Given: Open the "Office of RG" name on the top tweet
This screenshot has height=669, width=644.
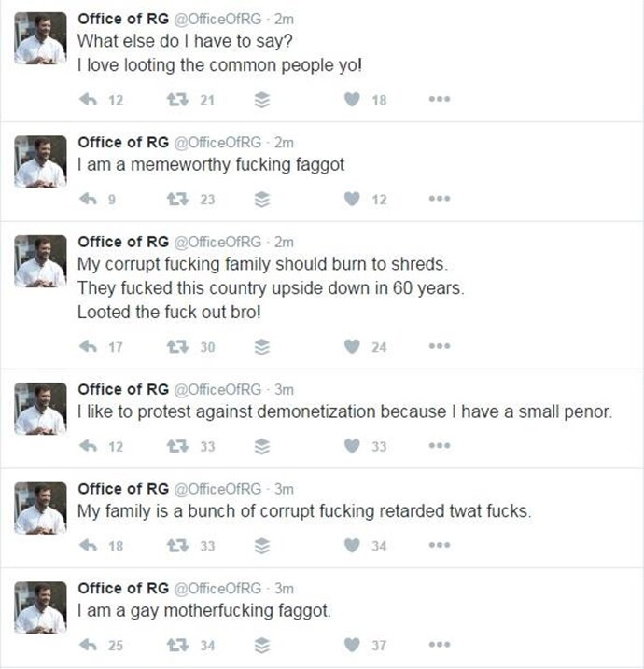Looking at the screenshot, I should point(123,18).
